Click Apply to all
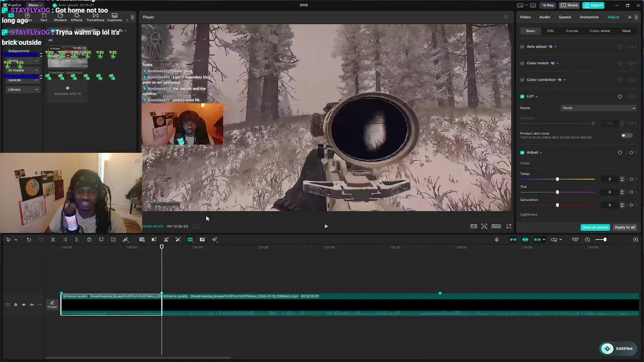This screenshot has height=362, width=644. click(625, 227)
